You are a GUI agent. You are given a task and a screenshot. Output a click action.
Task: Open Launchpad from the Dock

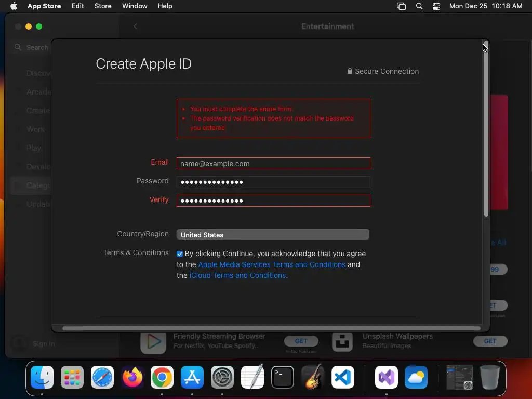click(72, 377)
